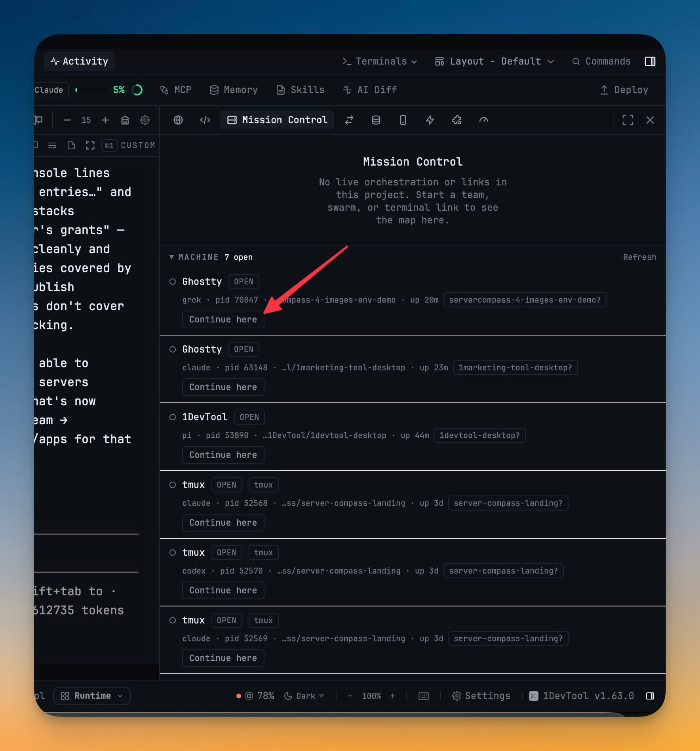Click the file document icon in terminal bar

71,145
